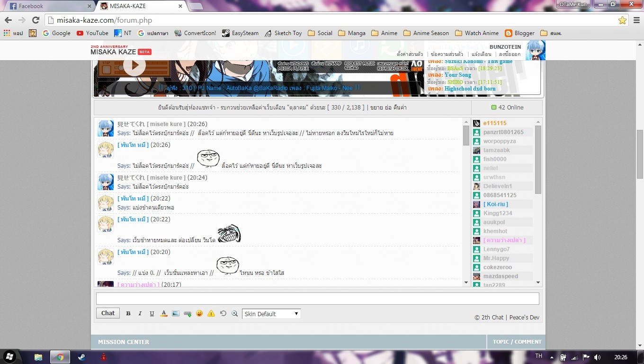644x364 pixels.
Task: Select user Mr.Happy in online list
Action: pos(496,258)
